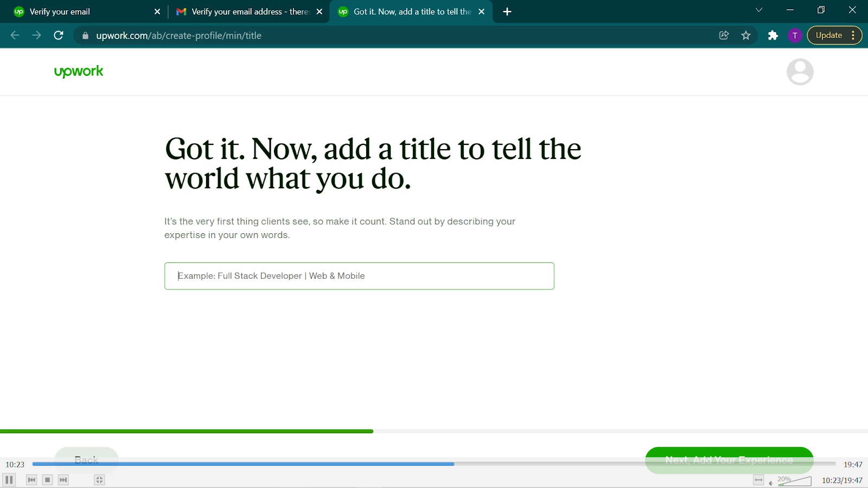Stop the video playback
Viewport: 868px width, 488px height.
click(x=47, y=480)
